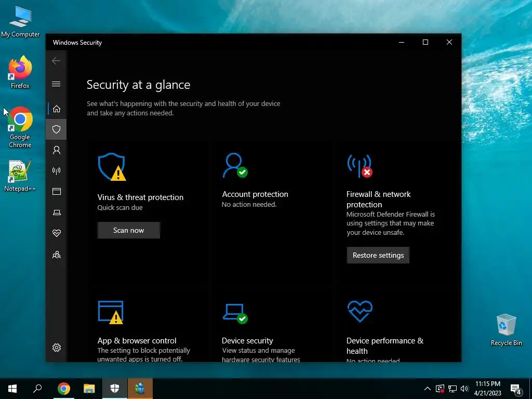
Task: Open the notification center icon
Action: (516, 389)
